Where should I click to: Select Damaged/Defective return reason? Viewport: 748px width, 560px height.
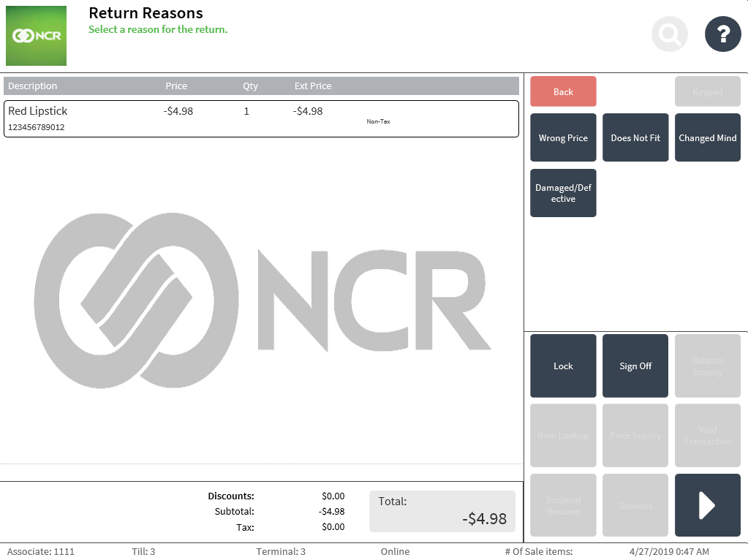click(563, 193)
